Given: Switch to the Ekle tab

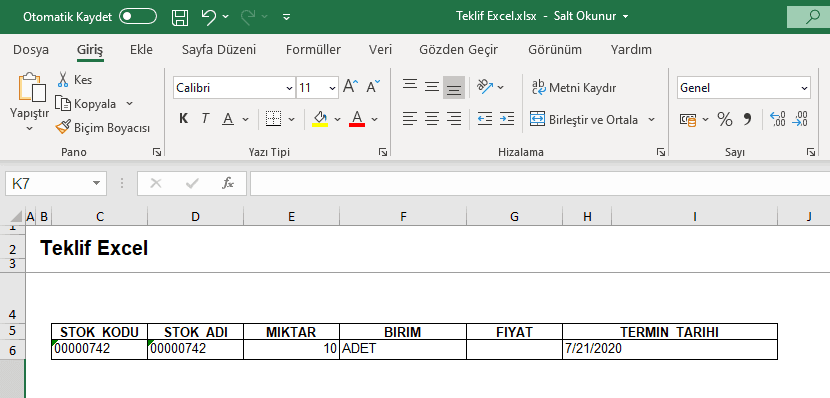Looking at the screenshot, I should [141, 50].
